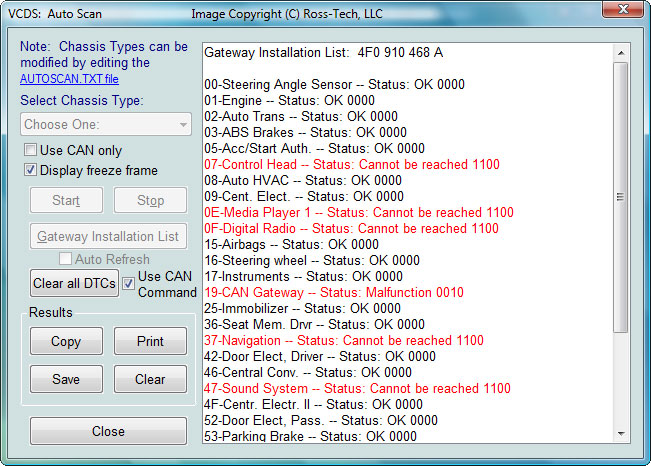Clear the results with Clear button
The image size is (651, 466).
[x=150, y=379]
